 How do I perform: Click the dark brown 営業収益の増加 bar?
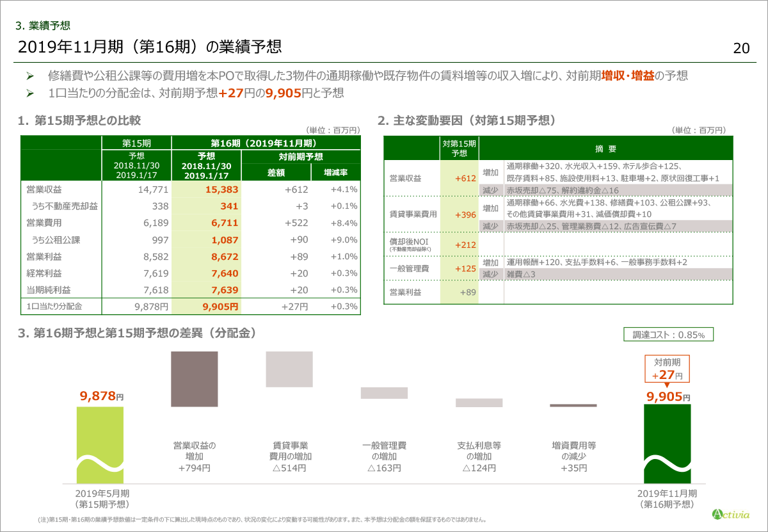click(195, 379)
